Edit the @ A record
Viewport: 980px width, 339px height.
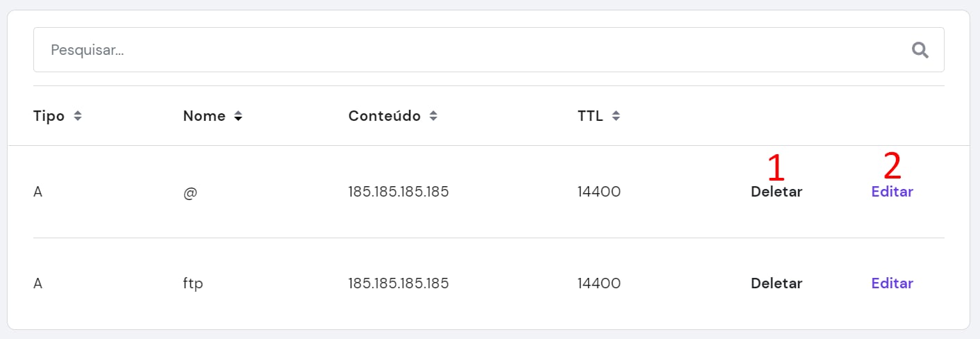(x=892, y=192)
